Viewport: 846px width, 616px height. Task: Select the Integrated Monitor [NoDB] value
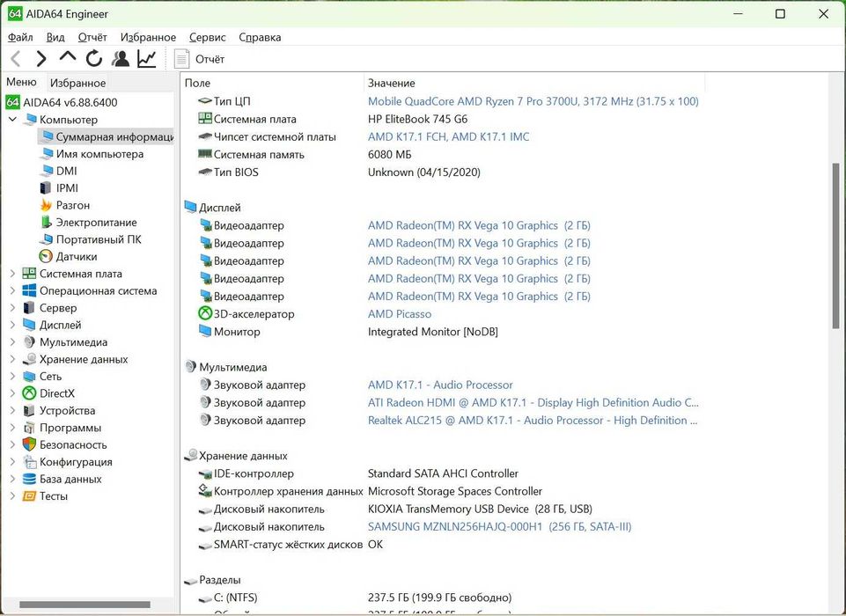[x=433, y=332]
